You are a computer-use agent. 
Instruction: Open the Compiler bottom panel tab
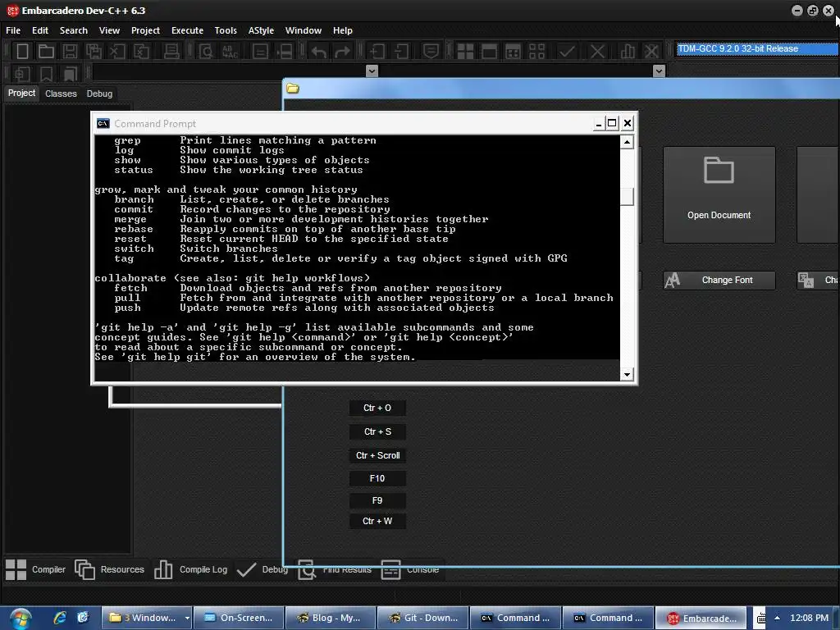click(x=35, y=569)
